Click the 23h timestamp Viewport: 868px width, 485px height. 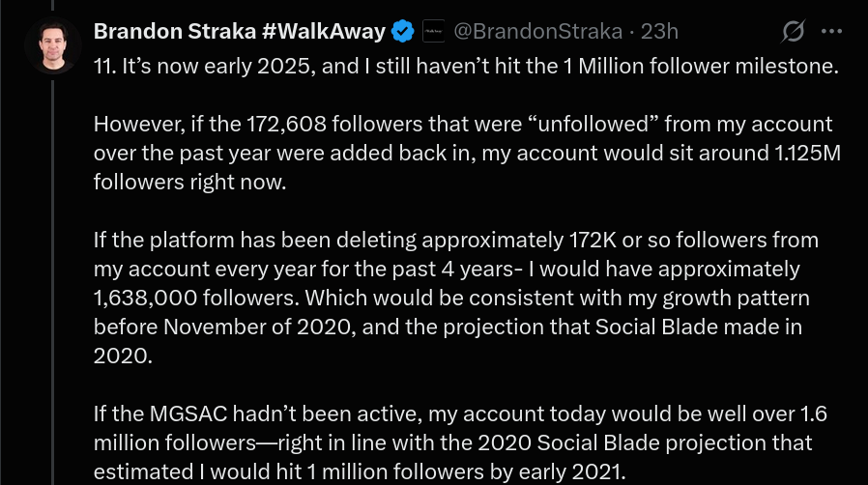tap(659, 32)
